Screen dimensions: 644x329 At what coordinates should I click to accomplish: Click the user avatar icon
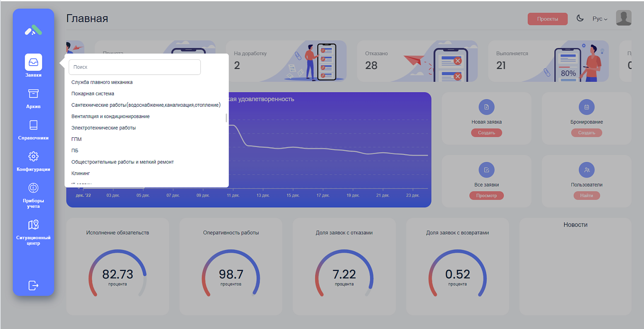[623, 18]
